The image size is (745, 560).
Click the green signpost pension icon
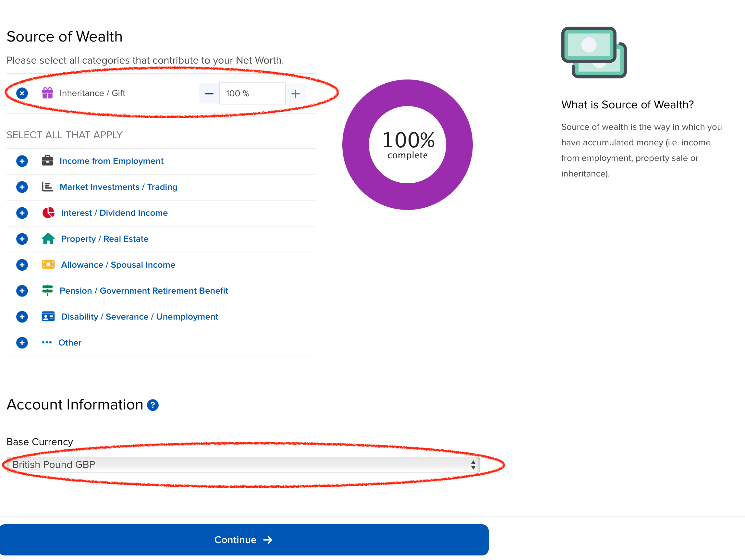click(x=47, y=290)
